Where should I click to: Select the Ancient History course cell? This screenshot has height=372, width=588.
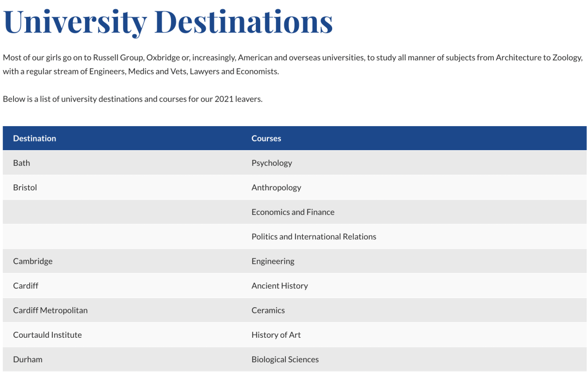(279, 286)
